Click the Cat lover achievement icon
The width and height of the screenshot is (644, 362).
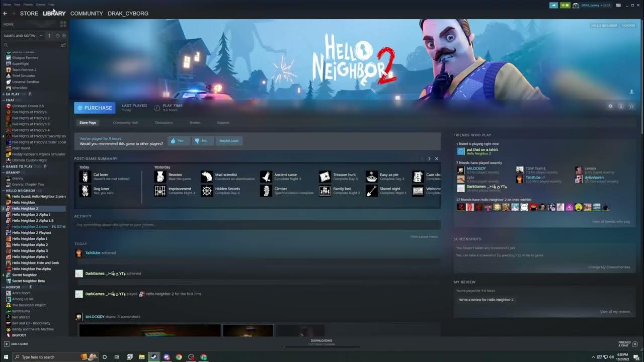[x=85, y=176]
